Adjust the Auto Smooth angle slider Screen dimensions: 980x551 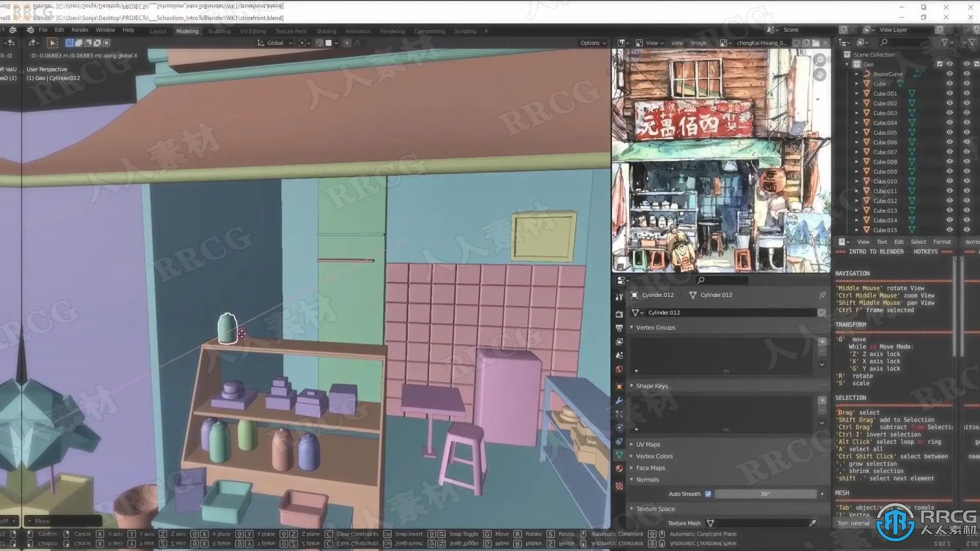coord(765,494)
